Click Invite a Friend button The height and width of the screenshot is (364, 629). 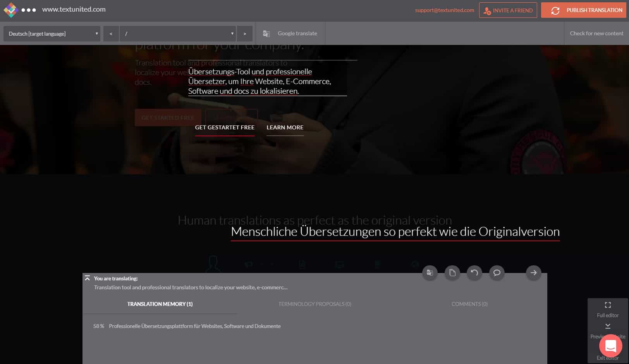pos(508,10)
